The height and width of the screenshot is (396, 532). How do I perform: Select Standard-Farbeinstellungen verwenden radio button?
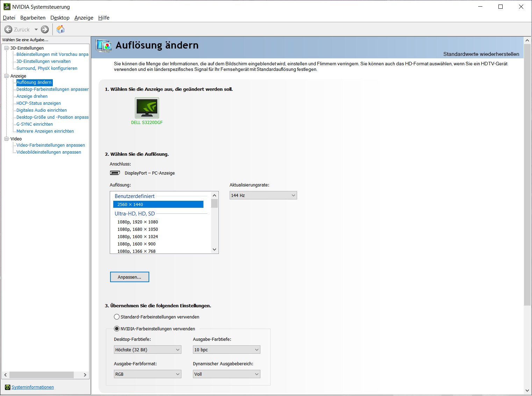click(117, 317)
